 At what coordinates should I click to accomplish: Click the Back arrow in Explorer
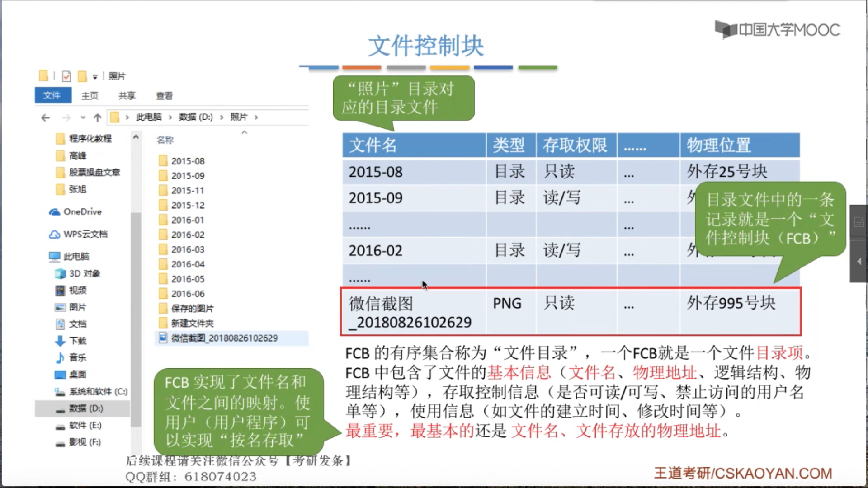pyautogui.click(x=45, y=118)
